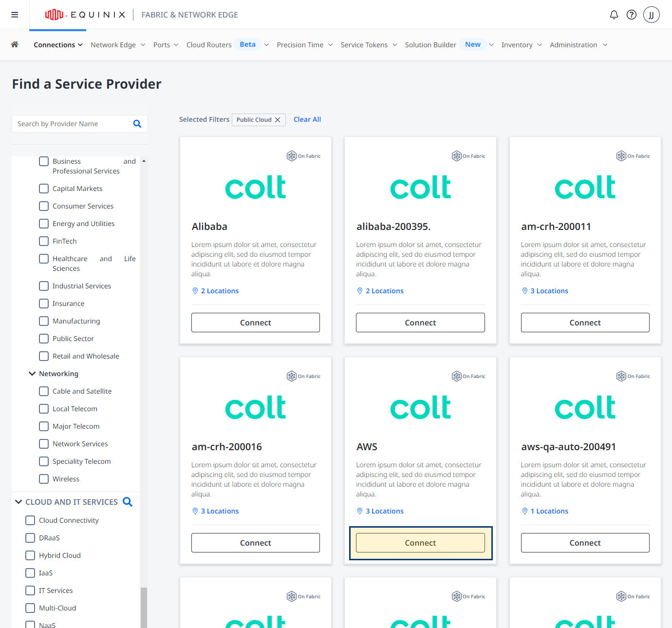View 3 Locations for AWS
Screen dimensions: 672x628
[x=385, y=511]
